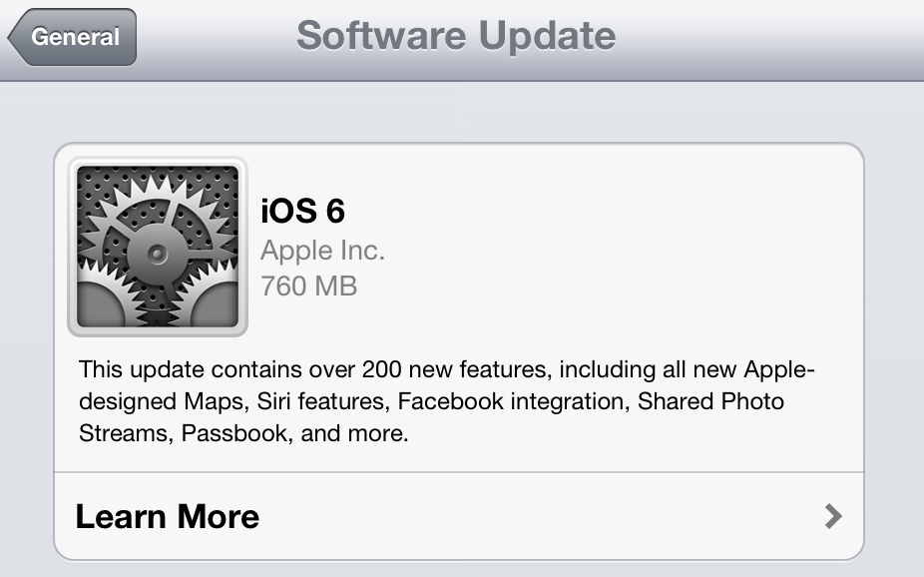924x577 pixels.
Task: Go back with the General button
Action: [73, 38]
